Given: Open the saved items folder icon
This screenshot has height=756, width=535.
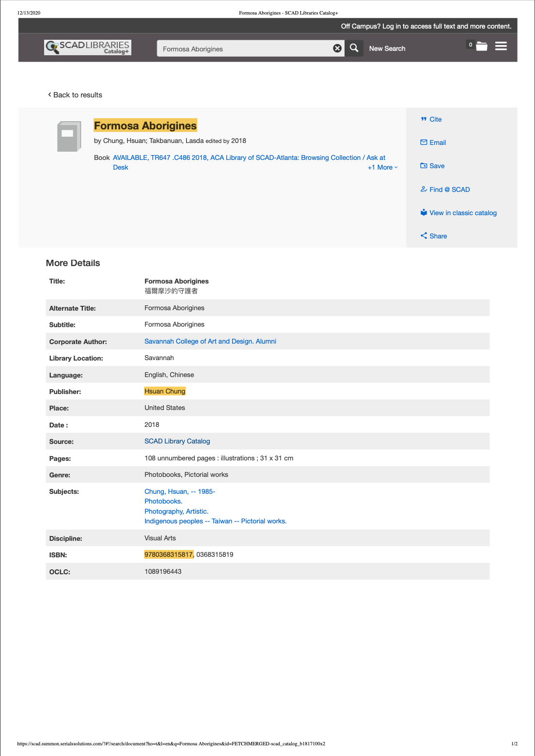Looking at the screenshot, I should click(x=482, y=47).
